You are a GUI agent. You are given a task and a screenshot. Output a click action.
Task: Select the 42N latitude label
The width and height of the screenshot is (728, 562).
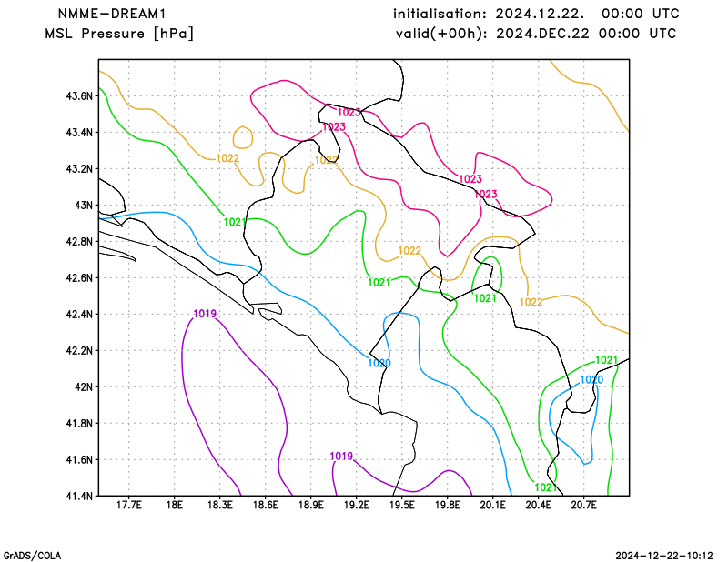pyautogui.click(x=84, y=386)
